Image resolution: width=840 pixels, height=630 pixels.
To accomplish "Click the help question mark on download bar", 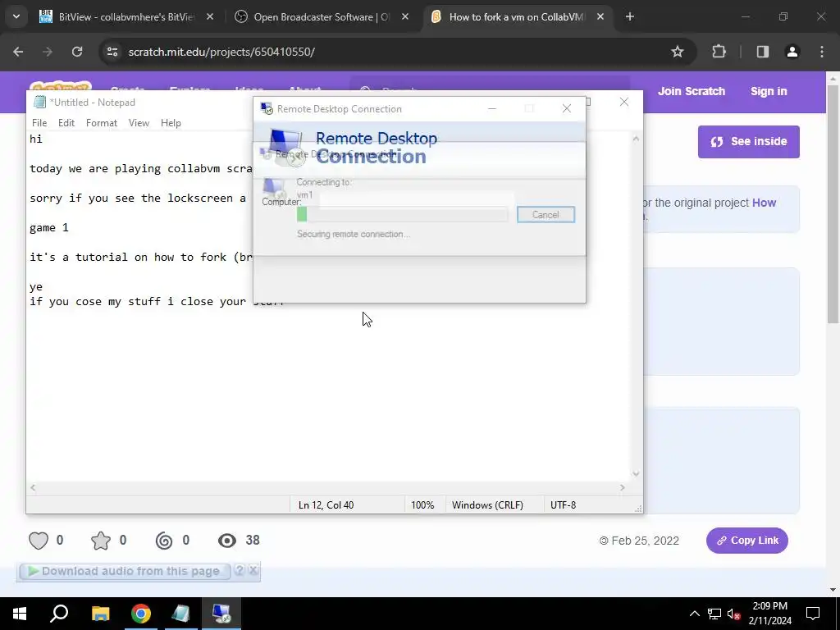I will pyautogui.click(x=240, y=571).
